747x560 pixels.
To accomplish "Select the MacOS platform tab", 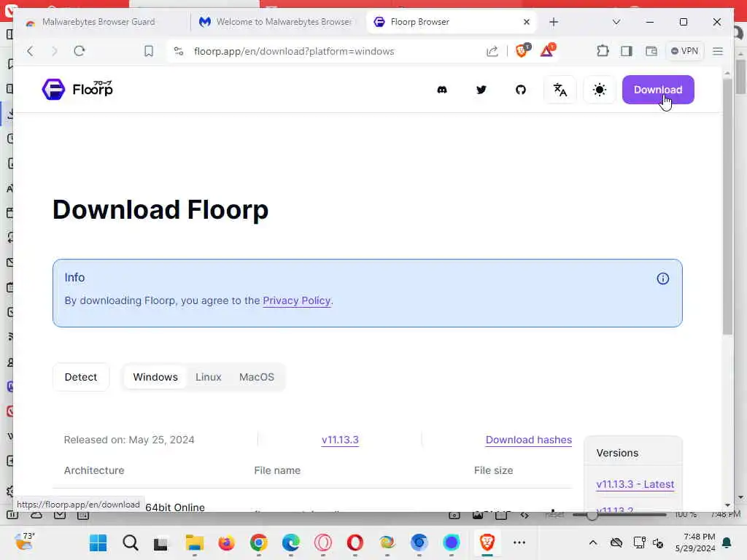I will click(x=257, y=377).
